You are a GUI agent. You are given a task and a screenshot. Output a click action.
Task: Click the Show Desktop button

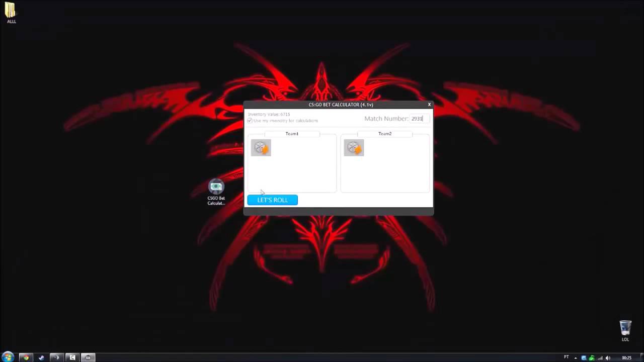click(641, 357)
